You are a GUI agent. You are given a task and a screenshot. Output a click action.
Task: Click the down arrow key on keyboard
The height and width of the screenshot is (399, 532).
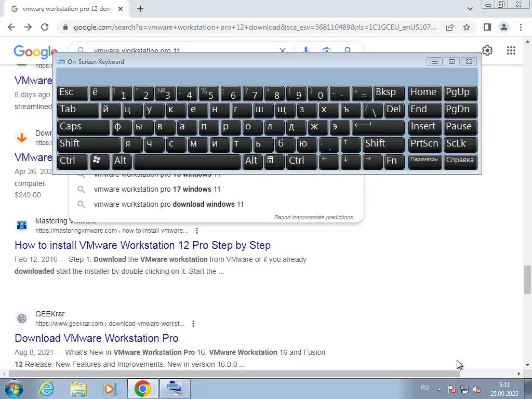click(351, 161)
